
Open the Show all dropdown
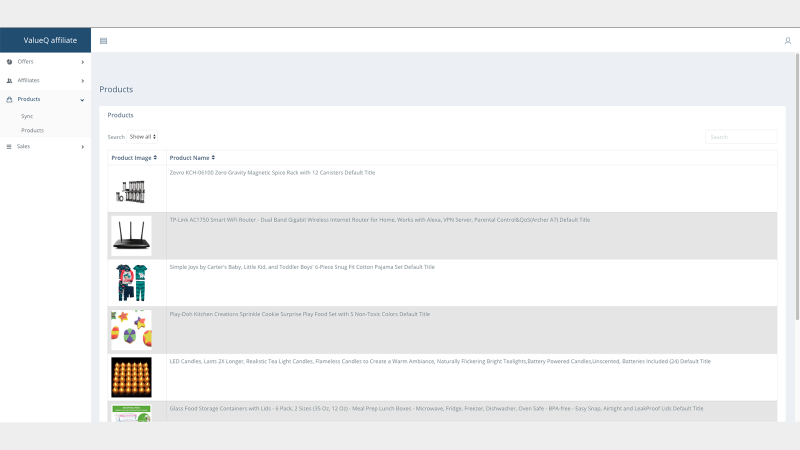[x=142, y=137]
